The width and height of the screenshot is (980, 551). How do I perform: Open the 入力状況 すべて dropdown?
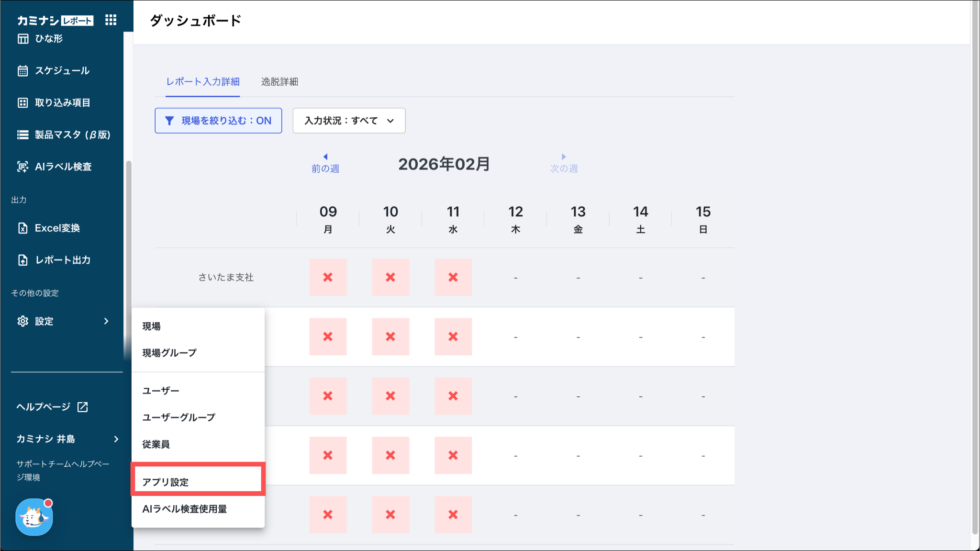349,121
